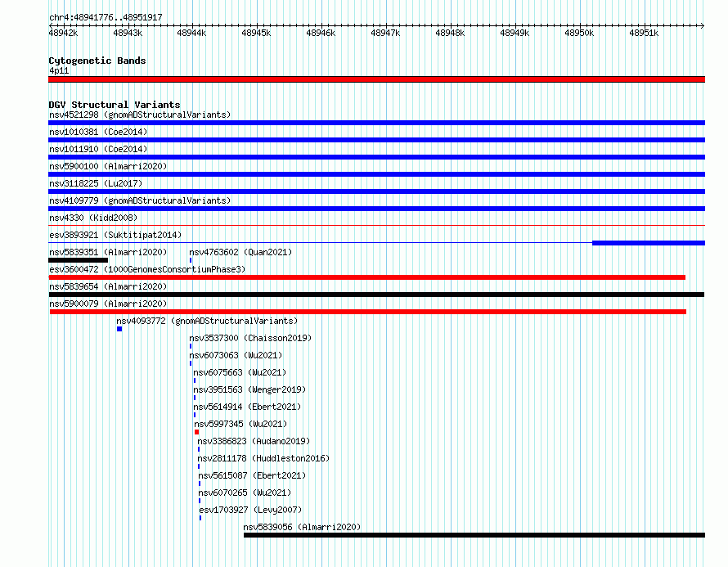Click the nsv3386823 (Audano2019) label
Image resolution: width=728 pixels, height=567 pixels.
pyautogui.click(x=254, y=441)
